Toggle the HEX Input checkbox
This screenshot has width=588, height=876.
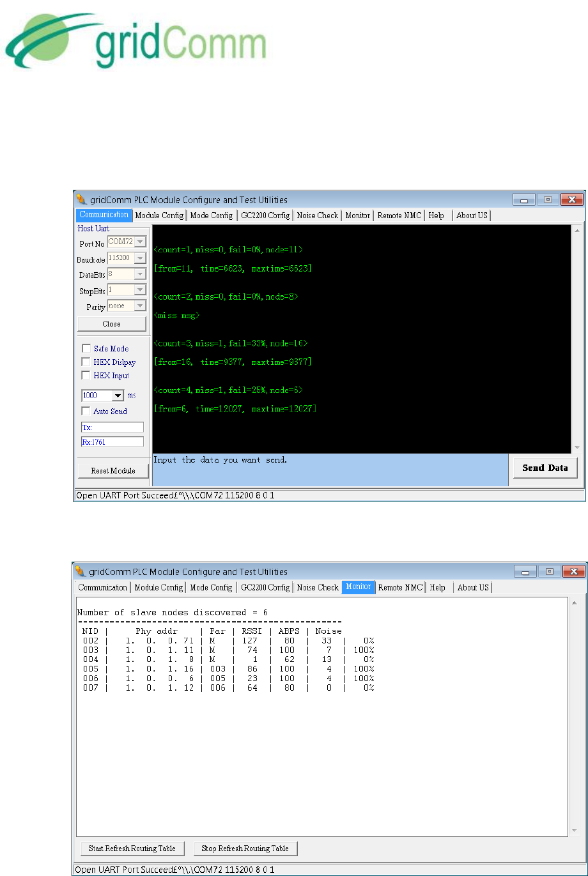(86, 376)
